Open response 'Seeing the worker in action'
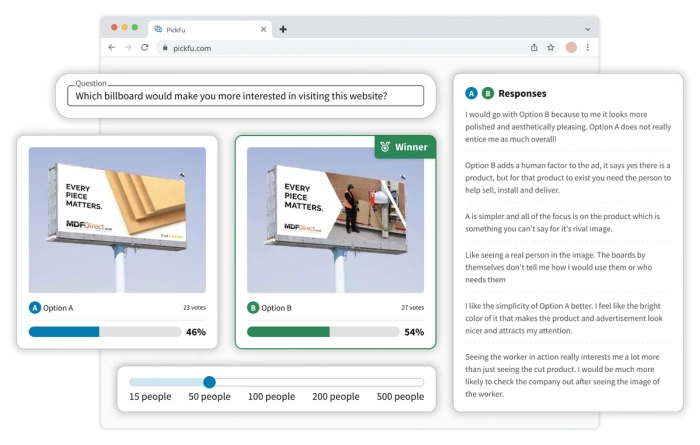 click(x=562, y=375)
